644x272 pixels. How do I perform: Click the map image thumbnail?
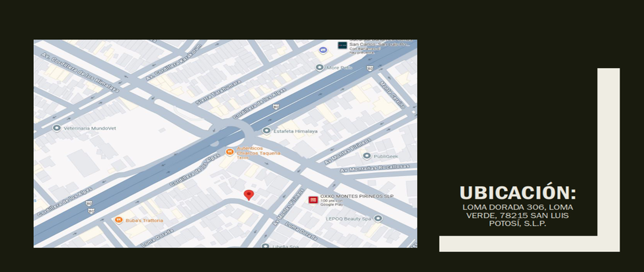225,143
